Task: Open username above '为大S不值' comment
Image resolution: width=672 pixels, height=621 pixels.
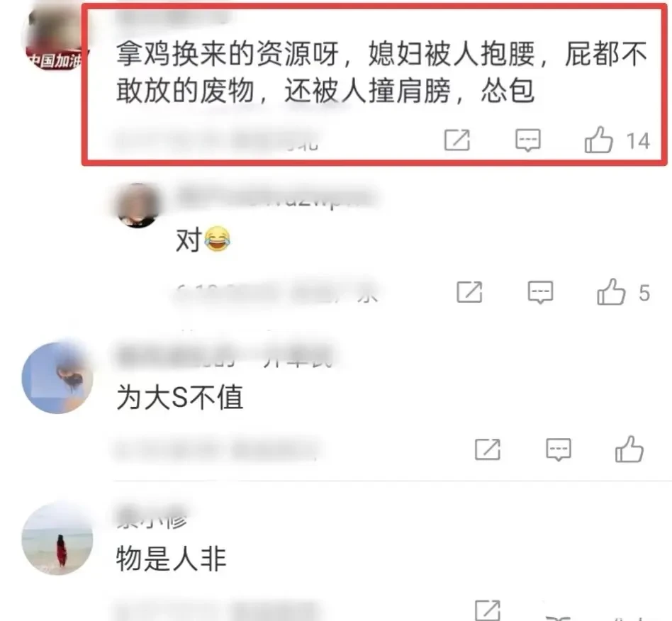Action: pyautogui.click(x=225, y=356)
